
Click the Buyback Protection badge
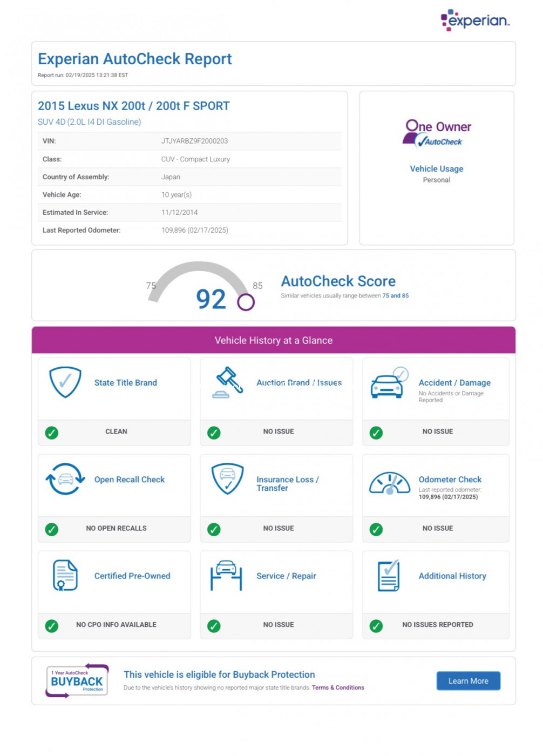pos(77,680)
